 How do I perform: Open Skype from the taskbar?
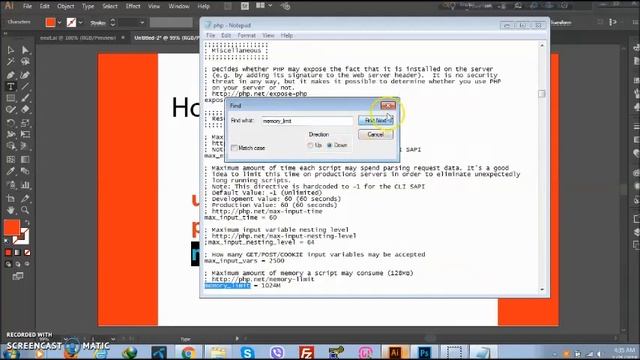pyautogui.click(x=247, y=352)
